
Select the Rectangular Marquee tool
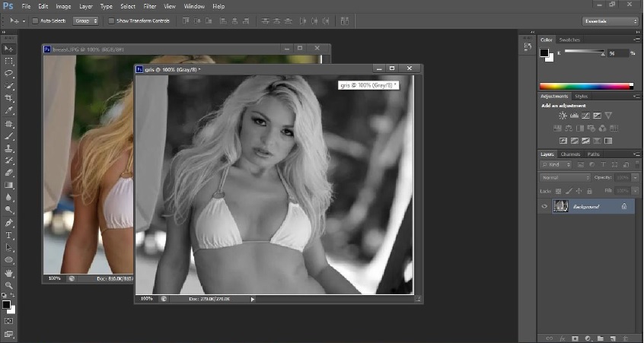pyautogui.click(x=9, y=60)
